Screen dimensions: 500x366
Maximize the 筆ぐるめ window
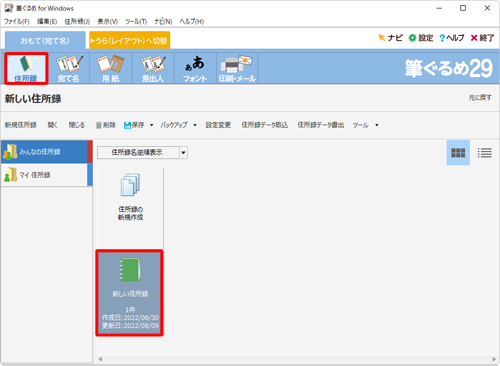[463, 8]
